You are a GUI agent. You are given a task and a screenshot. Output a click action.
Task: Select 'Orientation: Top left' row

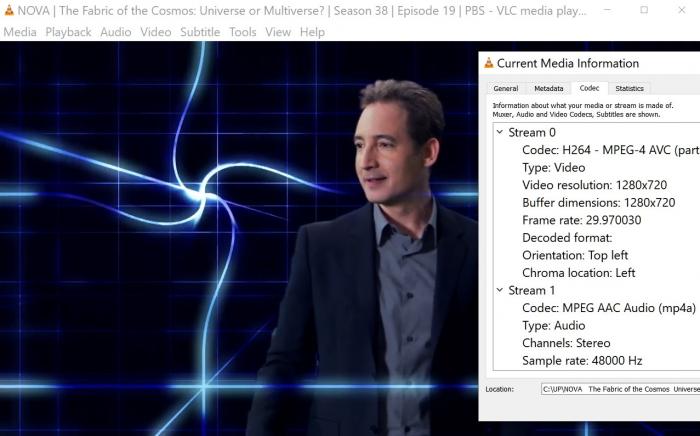(575, 255)
